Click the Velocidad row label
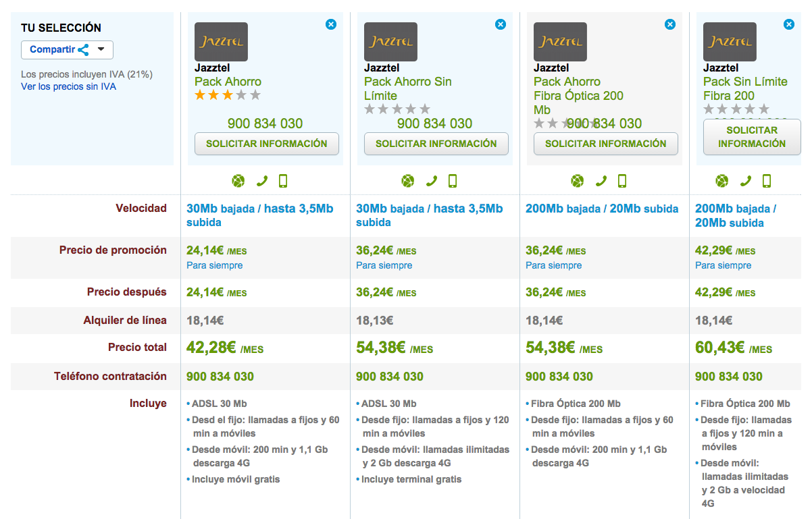Viewport: 812px width, 519px height. (141, 208)
